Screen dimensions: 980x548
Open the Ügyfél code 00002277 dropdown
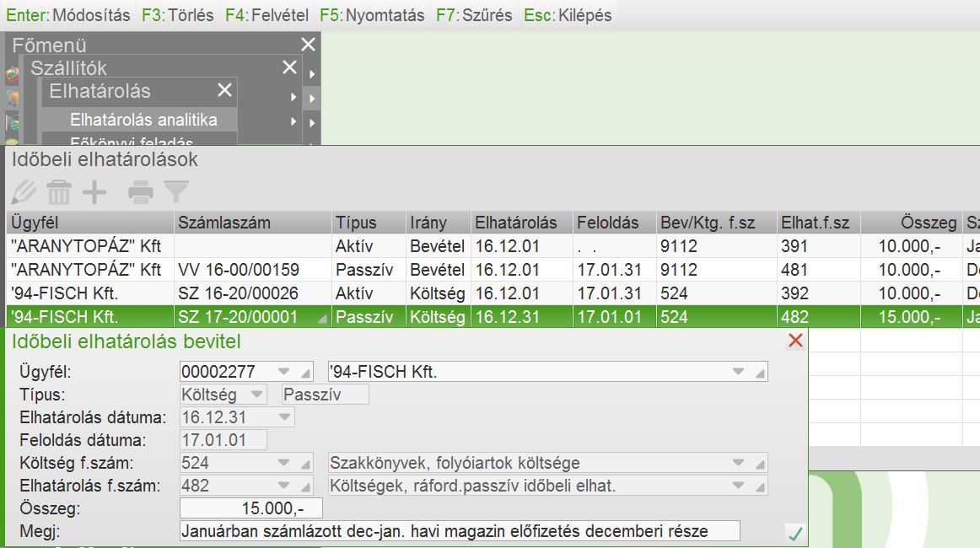(x=283, y=372)
